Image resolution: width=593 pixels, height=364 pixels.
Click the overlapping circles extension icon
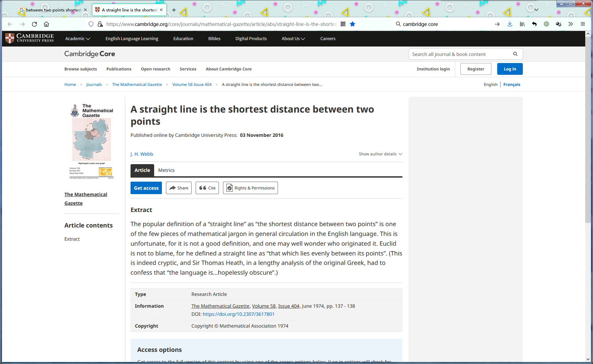pyautogui.click(x=559, y=24)
